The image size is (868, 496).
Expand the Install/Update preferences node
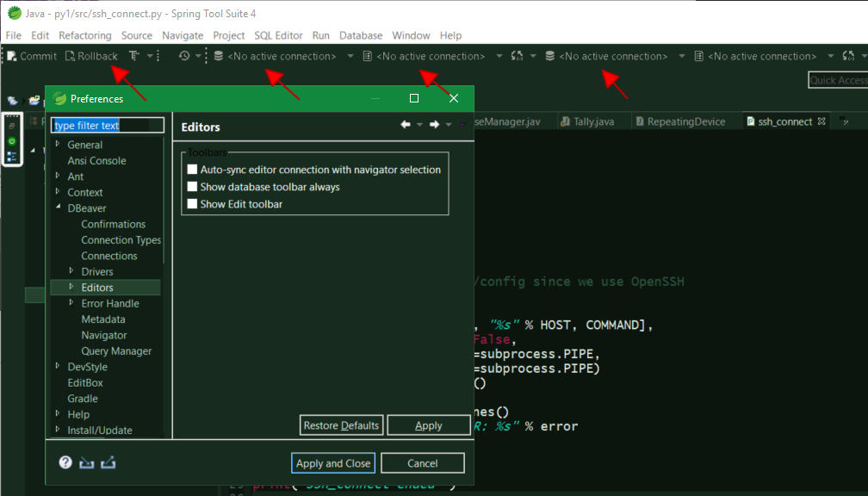click(x=58, y=429)
